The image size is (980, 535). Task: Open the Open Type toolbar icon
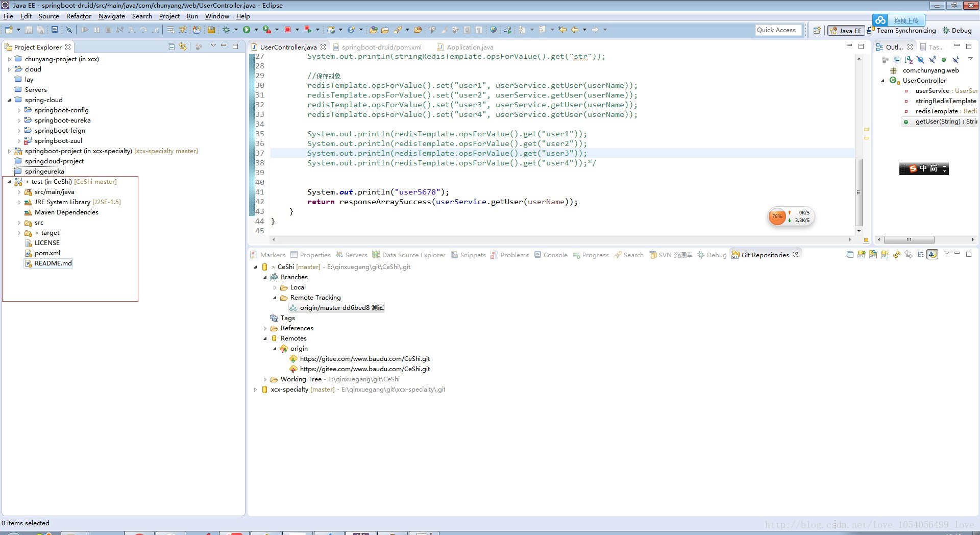click(373, 30)
